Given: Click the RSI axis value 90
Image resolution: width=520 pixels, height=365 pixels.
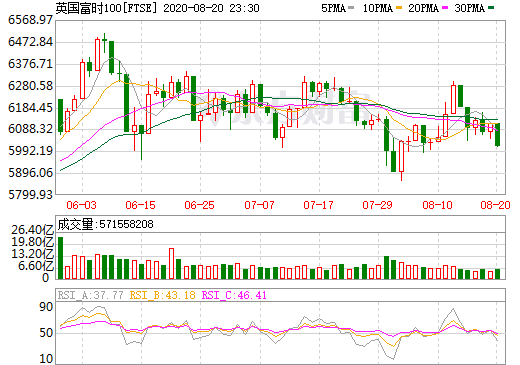Looking at the screenshot, I should tap(46, 307).
